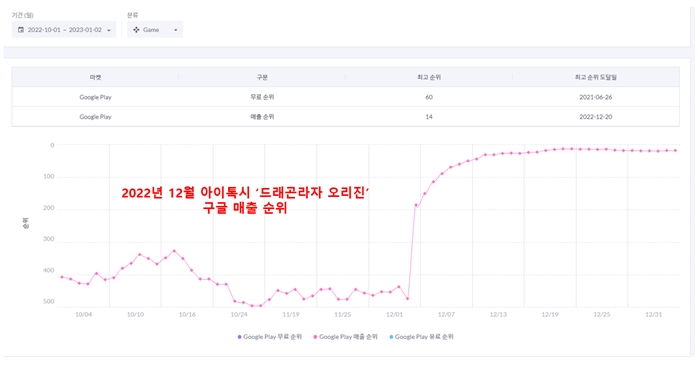Select the 매출 순위 row dated 2022-12-20

[346, 116]
